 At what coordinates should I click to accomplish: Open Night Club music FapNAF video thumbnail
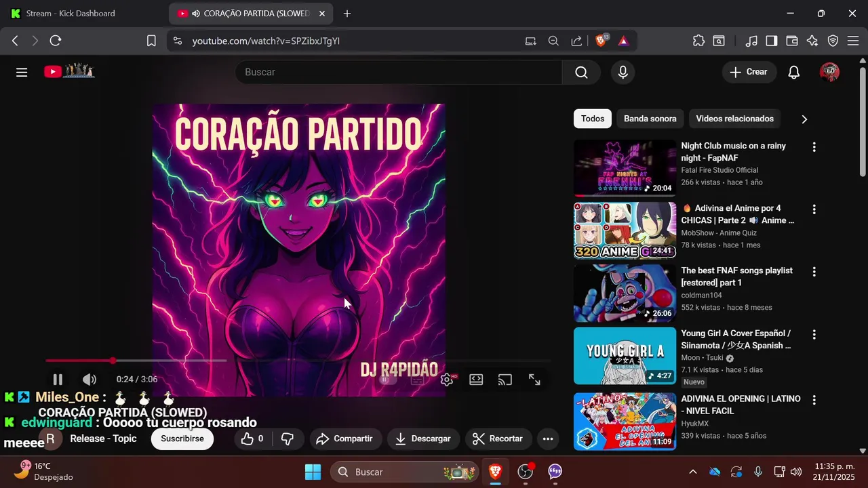(x=625, y=168)
